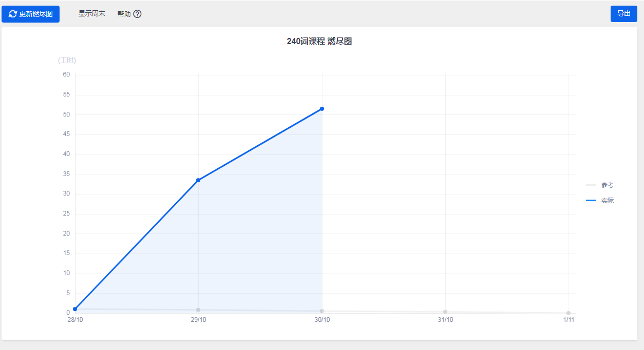Click the gray reference point at 31/10
Screen dimensions: 644x350
445,312
